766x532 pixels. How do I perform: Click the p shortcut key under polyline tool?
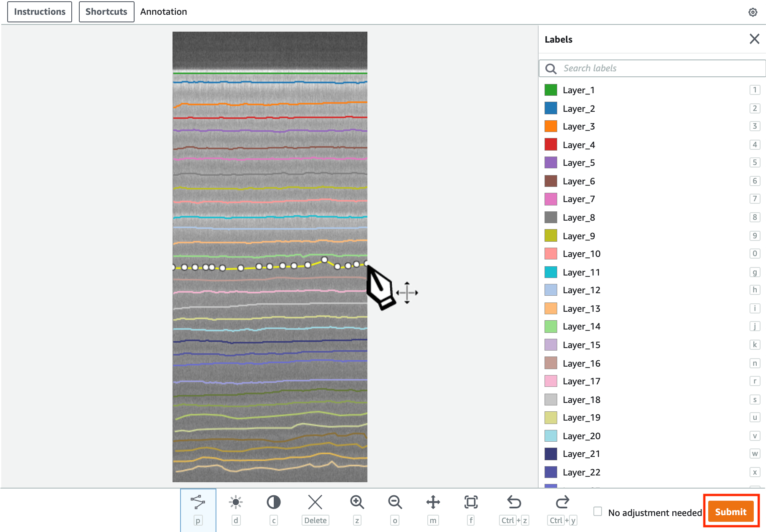pos(198,521)
